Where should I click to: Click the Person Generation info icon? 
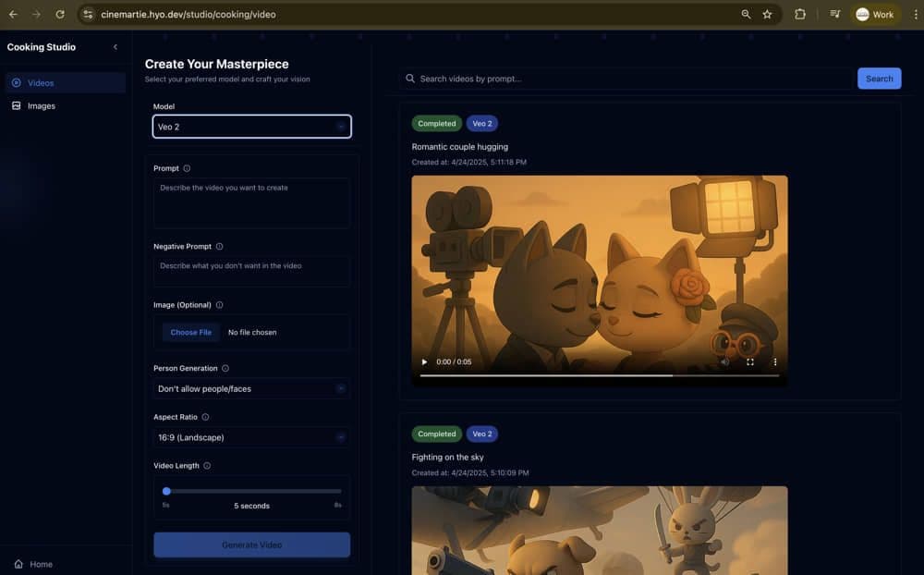coord(225,368)
